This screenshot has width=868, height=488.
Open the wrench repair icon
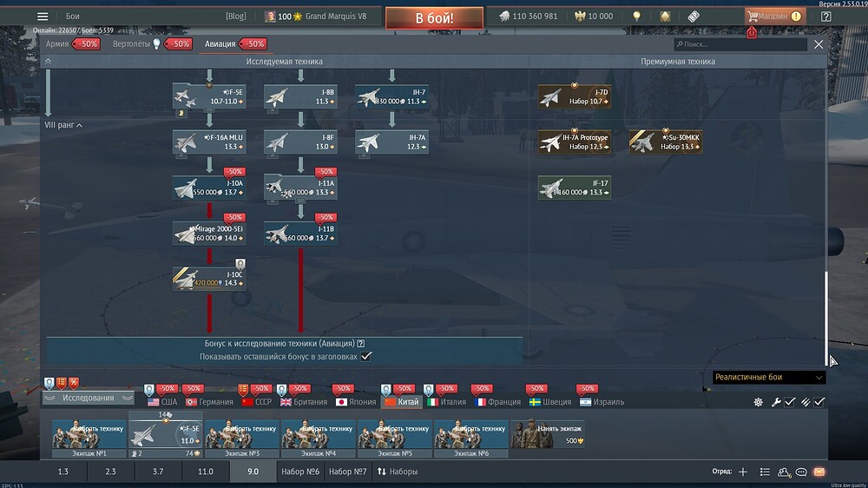[776, 402]
